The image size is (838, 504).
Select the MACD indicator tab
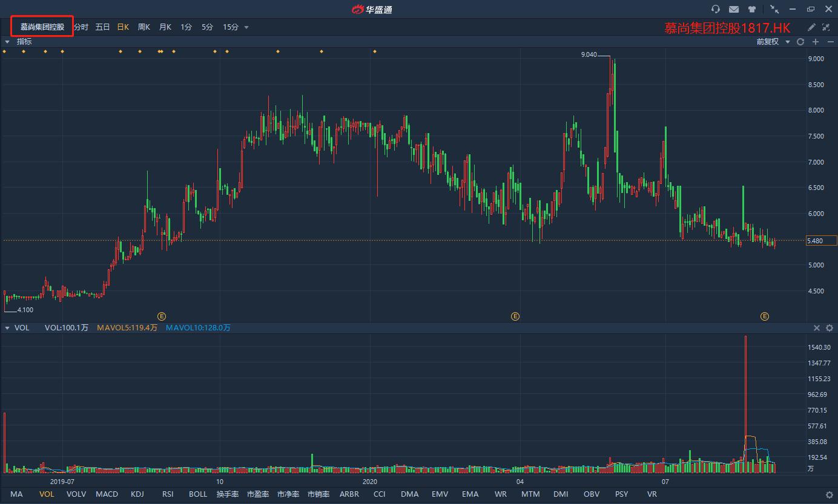coord(107,494)
